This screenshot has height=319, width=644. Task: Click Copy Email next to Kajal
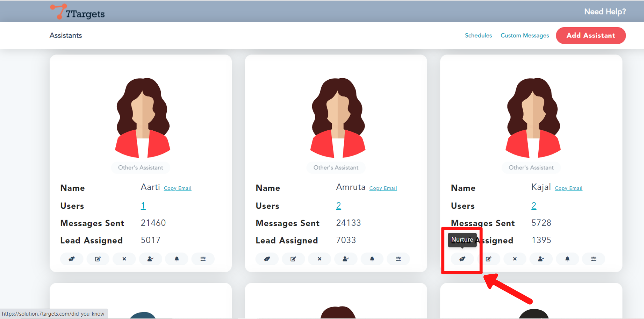[568, 188]
